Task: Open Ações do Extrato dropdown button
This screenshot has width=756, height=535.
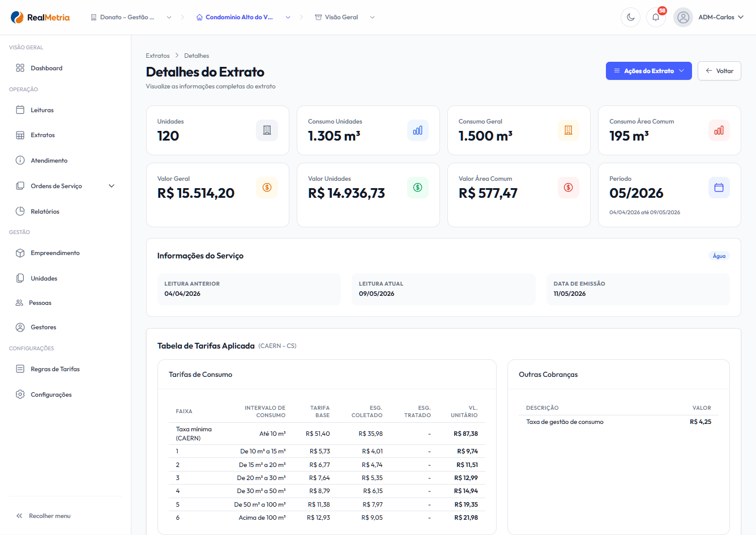Action: [649, 71]
